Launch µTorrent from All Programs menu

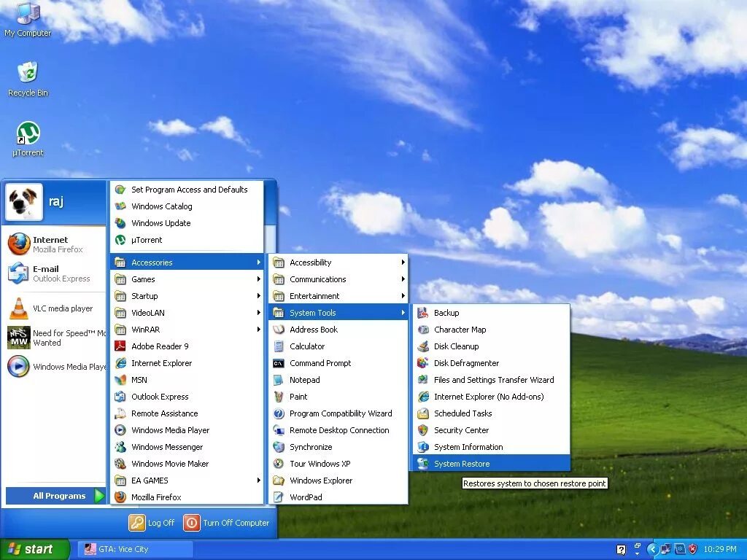(x=187, y=239)
